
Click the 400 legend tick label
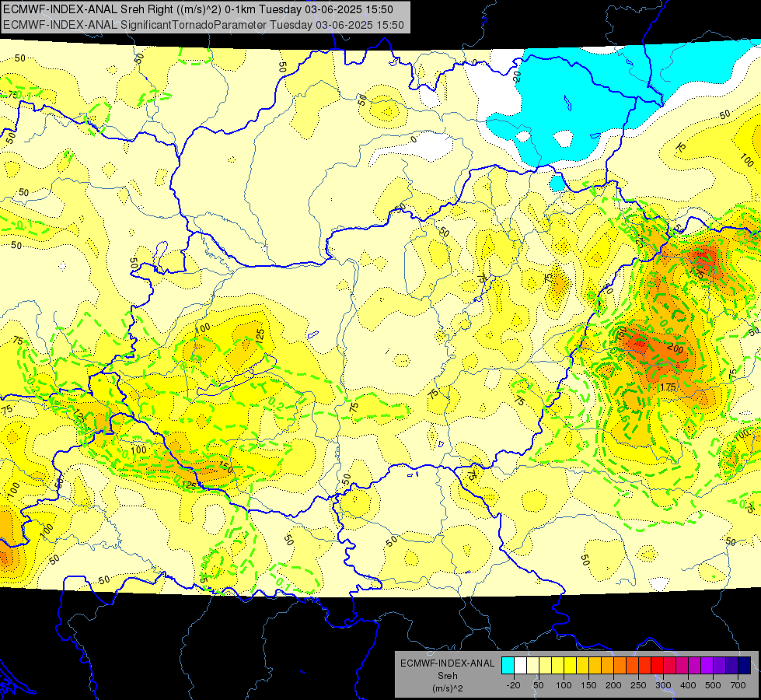tap(688, 685)
